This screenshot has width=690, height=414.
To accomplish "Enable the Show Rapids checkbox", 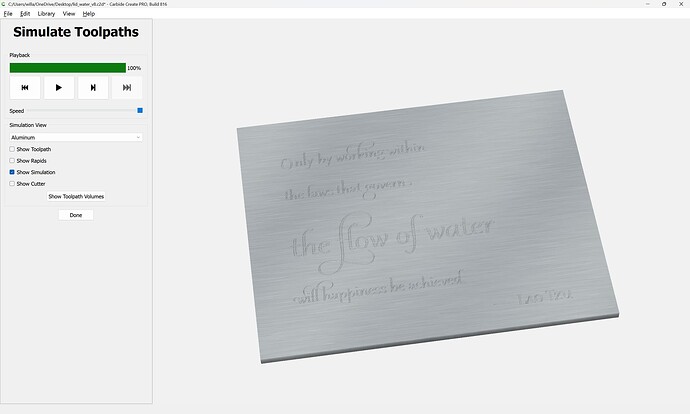I will coord(12,161).
